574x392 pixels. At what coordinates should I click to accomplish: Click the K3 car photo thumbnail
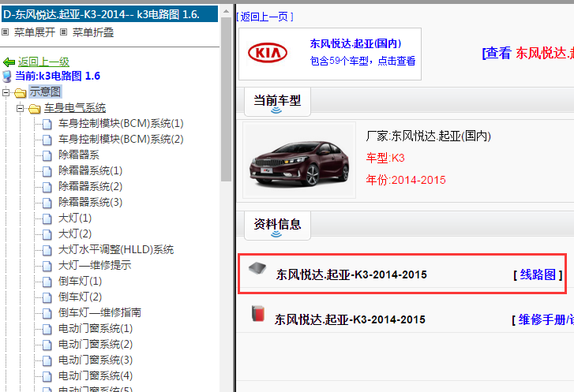click(x=299, y=160)
